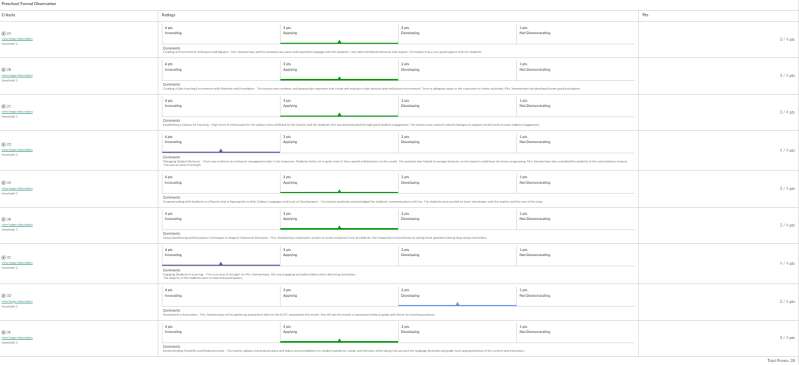Click the outcome icon beside criterion 3A
The width and height of the screenshot is (799, 365).
click(4, 182)
